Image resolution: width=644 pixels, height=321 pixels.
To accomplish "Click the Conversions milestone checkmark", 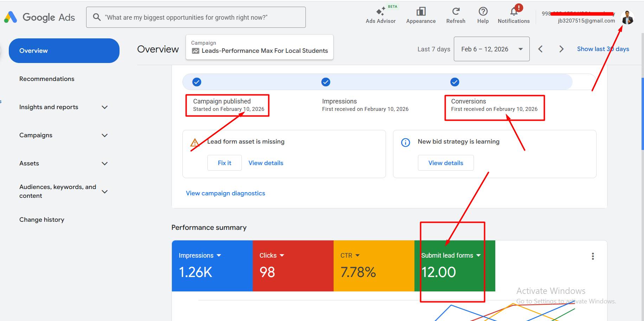I will (455, 82).
